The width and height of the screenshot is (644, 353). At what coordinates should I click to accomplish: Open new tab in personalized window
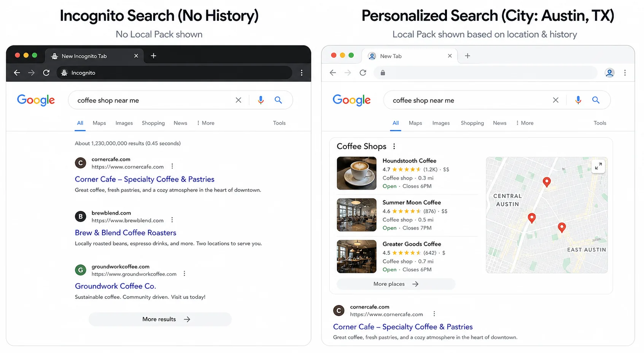(x=467, y=56)
